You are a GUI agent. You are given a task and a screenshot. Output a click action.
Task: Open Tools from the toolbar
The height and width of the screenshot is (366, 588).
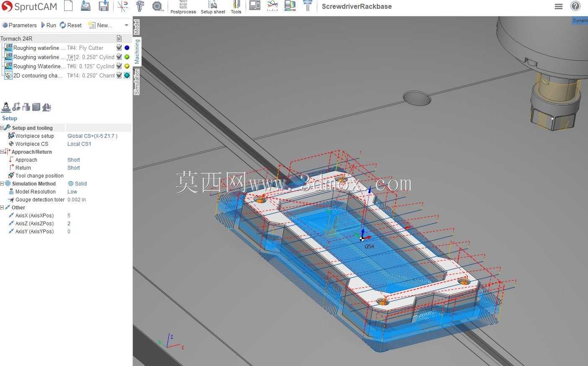point(236,7)
